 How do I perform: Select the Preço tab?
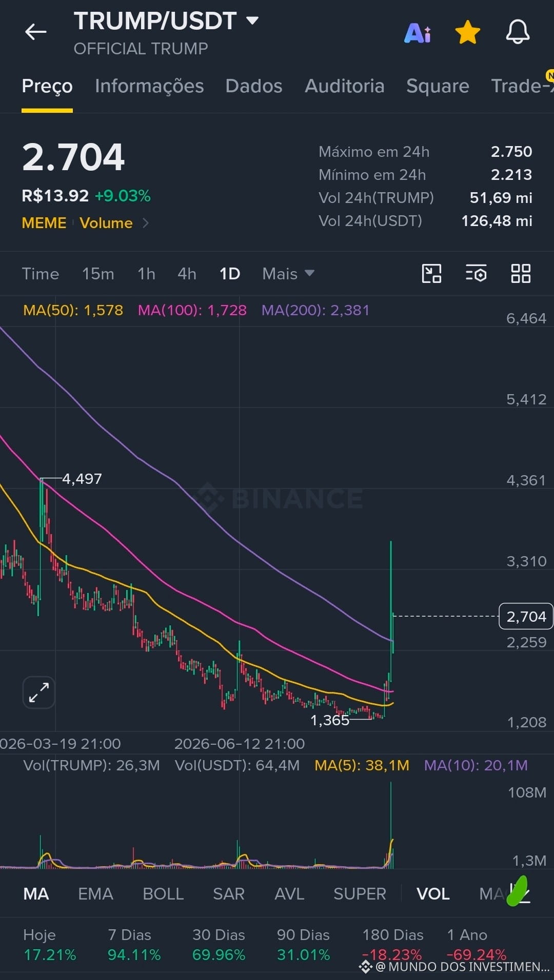coord(47,86)
